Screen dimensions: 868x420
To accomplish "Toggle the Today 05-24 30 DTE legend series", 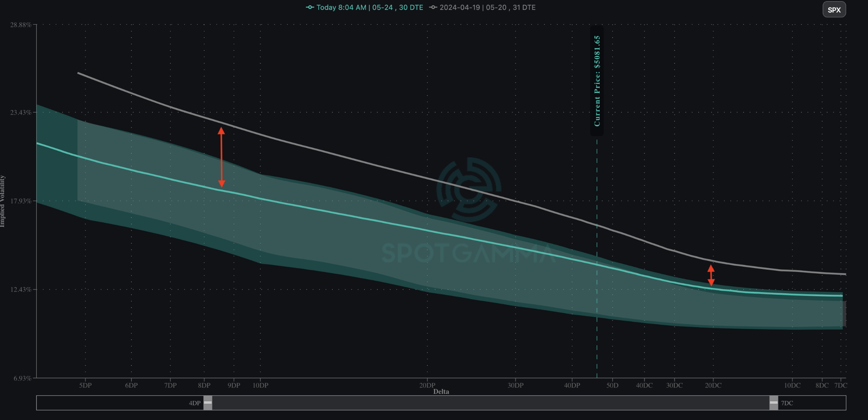I will click(370, 7).
